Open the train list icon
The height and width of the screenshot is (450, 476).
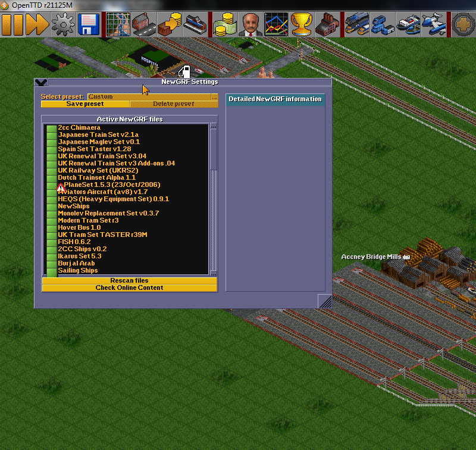357,24
